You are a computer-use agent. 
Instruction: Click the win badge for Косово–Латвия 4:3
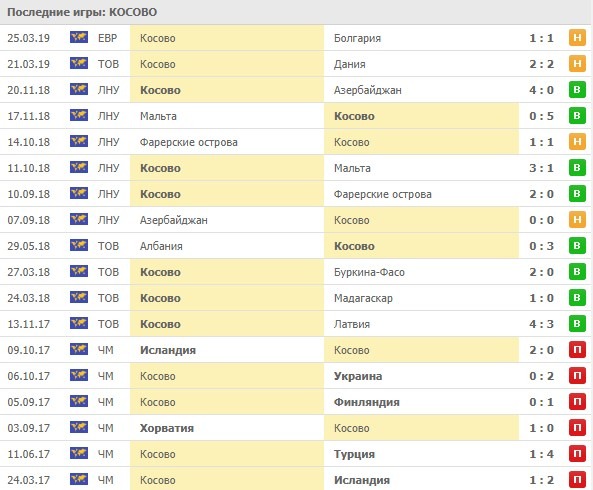pyautogui.click(x=577, y=324)
